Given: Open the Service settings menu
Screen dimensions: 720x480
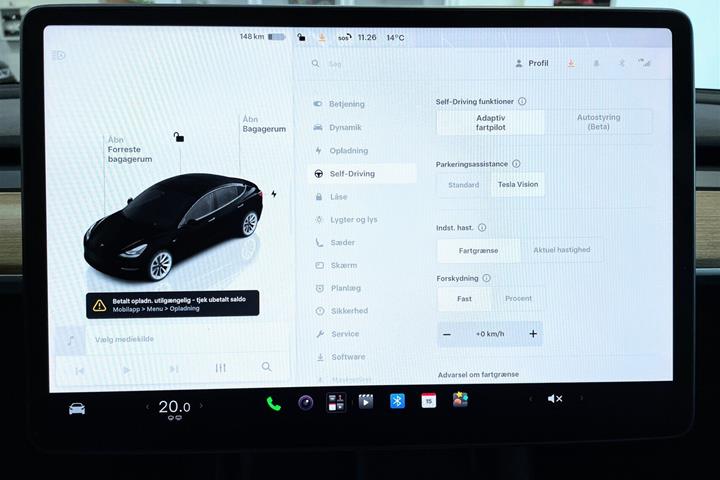Looking at the screenshot, I should [x=338, y=334].
